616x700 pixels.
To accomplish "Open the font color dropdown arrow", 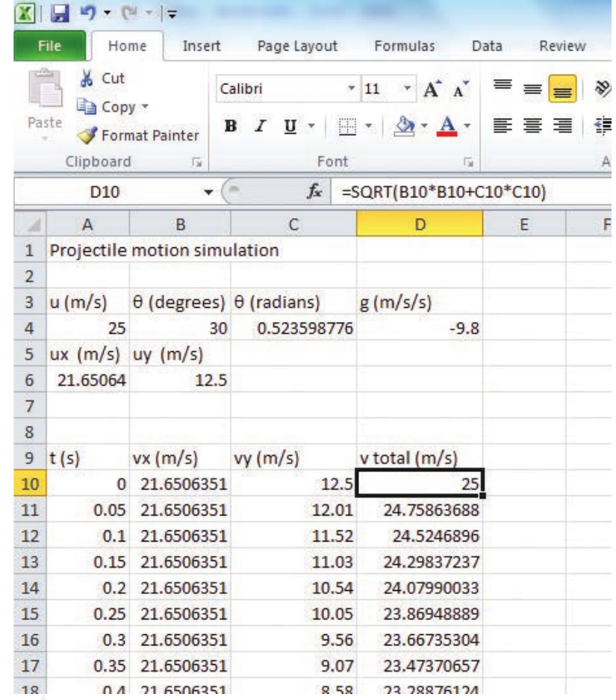I will pos(467,126).
